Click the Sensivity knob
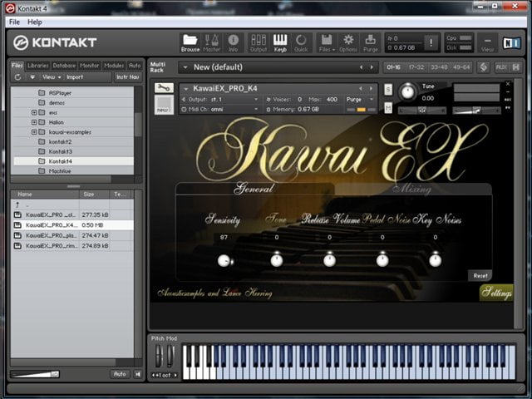The width and height of the screenshot is (532, 399). pos(224,260)
